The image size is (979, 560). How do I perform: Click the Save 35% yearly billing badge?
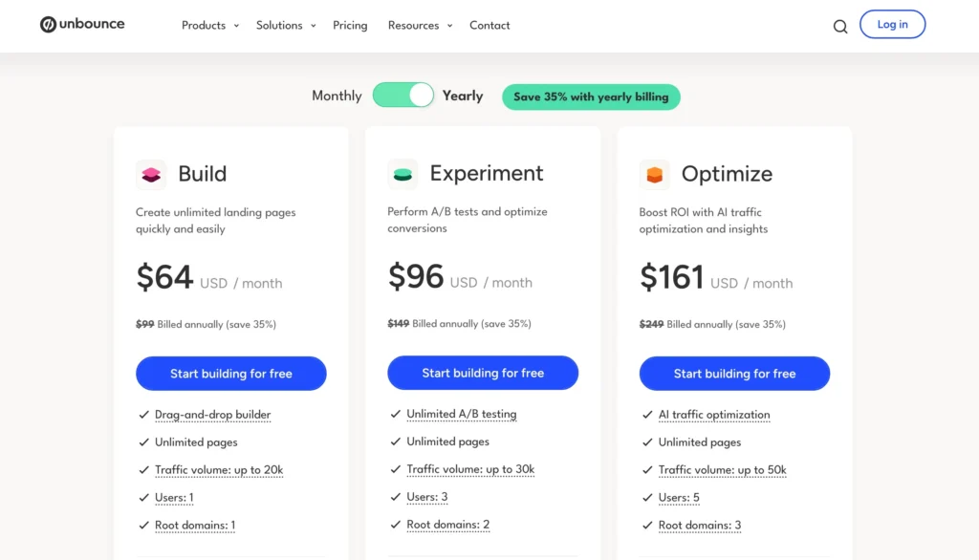pos(591,97)
